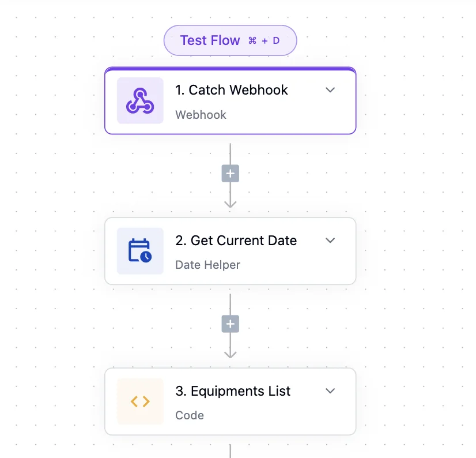Click the Webhook subtitle label

[201, 115]
